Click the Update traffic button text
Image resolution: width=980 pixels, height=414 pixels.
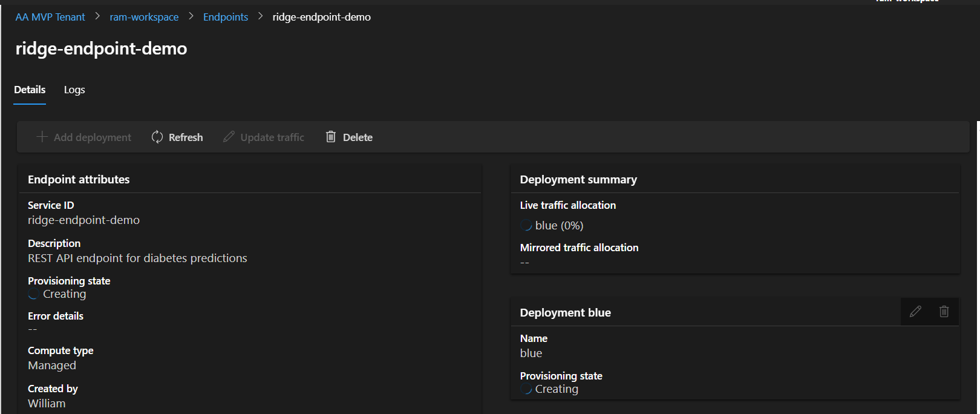click(272, 137)
